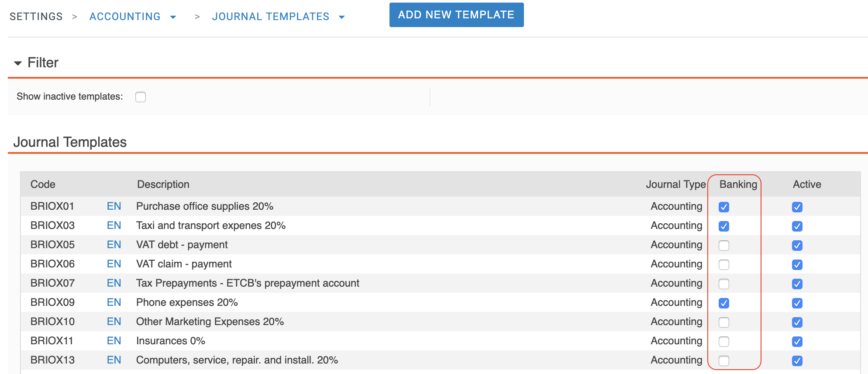Screen dimensions: 868x374
Task: Click description VAT claim - payment
Action: coord(184,264)
